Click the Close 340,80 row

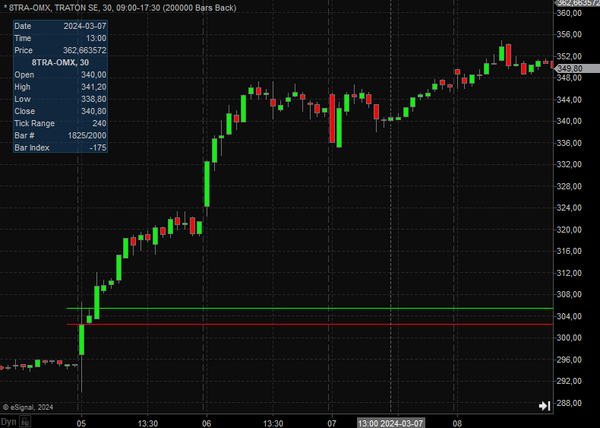pos(60,111)
